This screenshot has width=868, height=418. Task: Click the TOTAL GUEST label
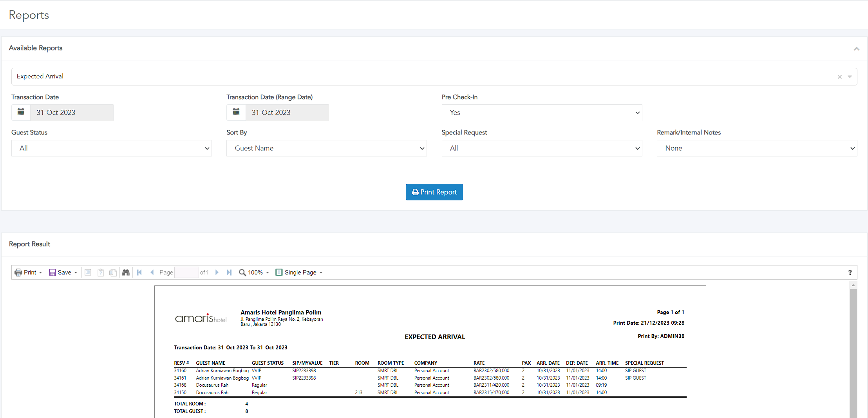pyautogui.click(x=190, y=411)
